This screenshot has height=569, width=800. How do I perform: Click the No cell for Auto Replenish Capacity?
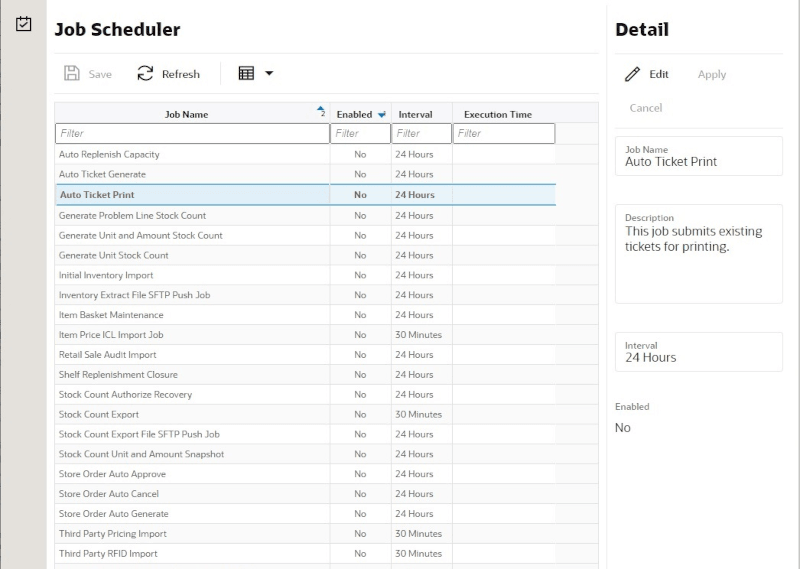[360, 154]
